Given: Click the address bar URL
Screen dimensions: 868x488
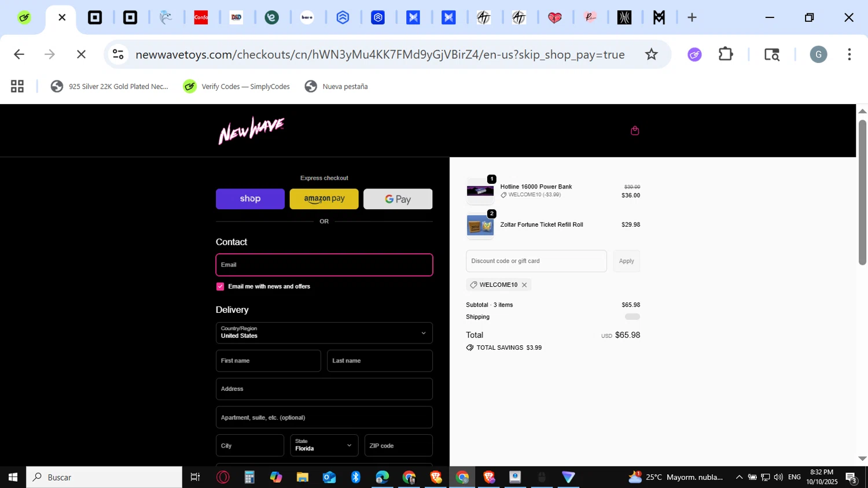Looking at the screenshot, I should tap(380, 54).
